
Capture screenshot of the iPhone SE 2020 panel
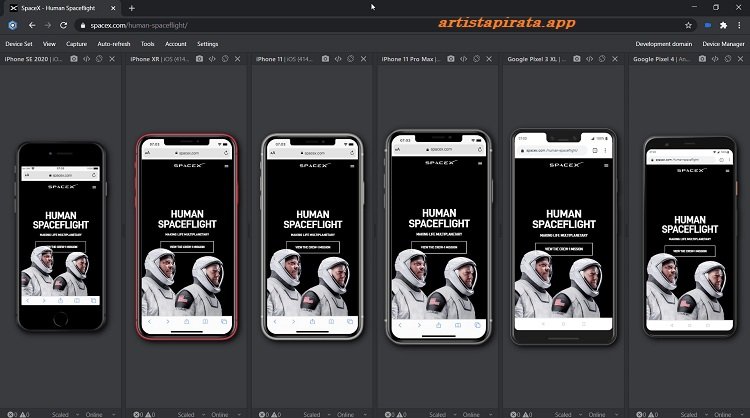click(x=73, y=59)
